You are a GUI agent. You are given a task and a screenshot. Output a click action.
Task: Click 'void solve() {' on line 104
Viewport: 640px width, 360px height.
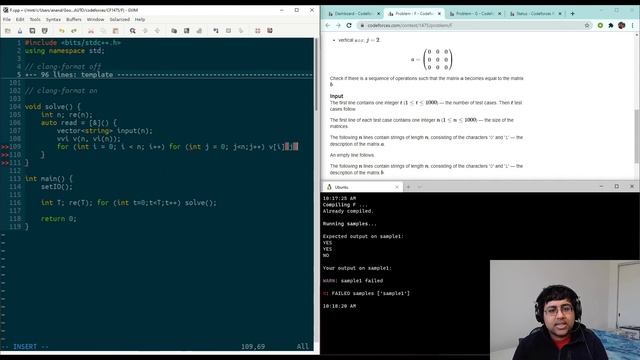click(x=53, y=107)
